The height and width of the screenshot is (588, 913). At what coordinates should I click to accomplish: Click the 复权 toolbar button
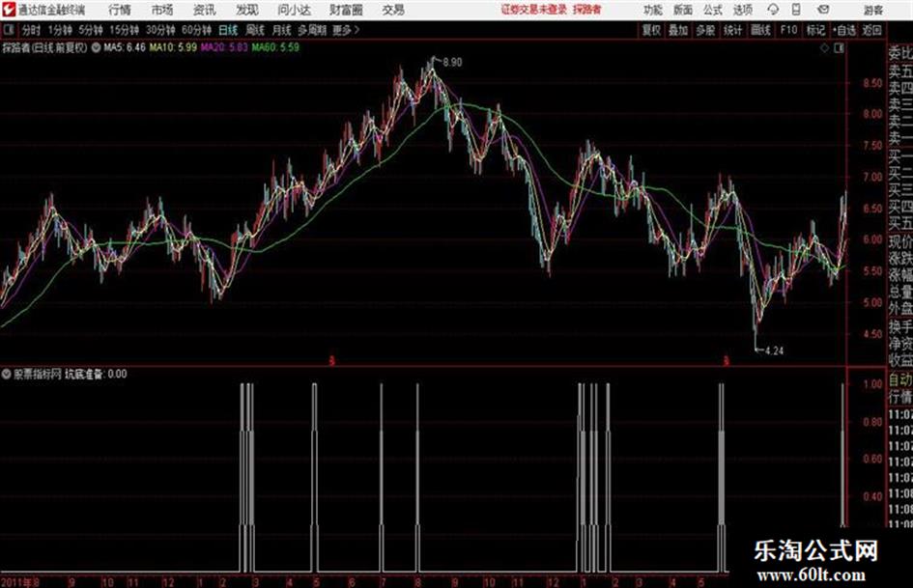(651, 30)
